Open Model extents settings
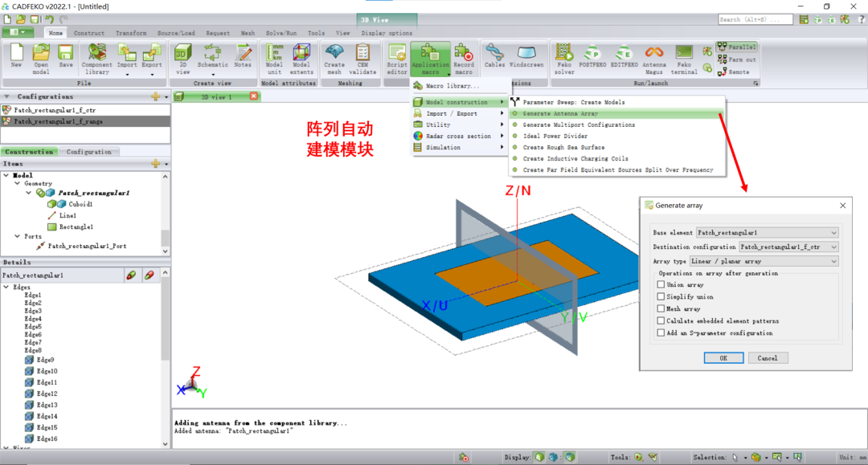The image size is (868, 465). pyautogui.click(x=301, y=59)
